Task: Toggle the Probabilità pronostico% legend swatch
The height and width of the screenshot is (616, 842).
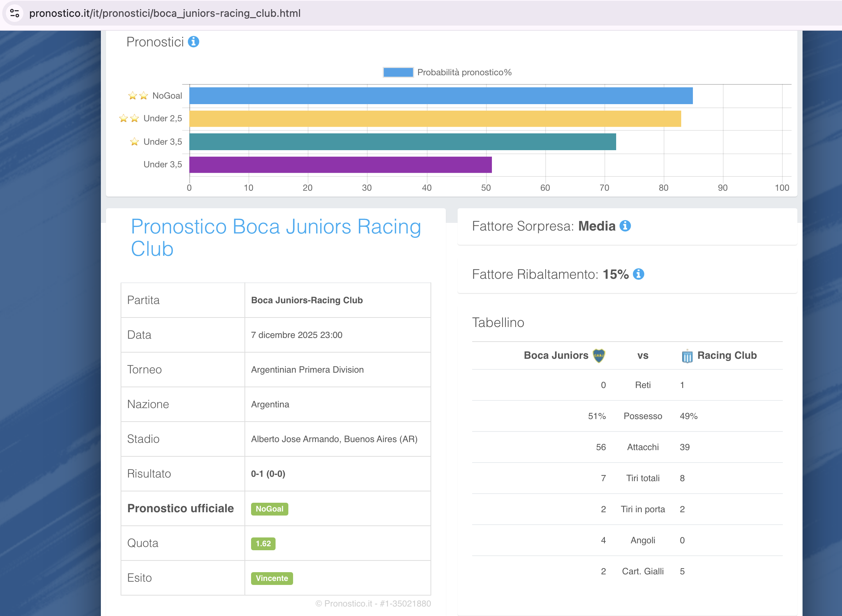Action: pos(398,72)
